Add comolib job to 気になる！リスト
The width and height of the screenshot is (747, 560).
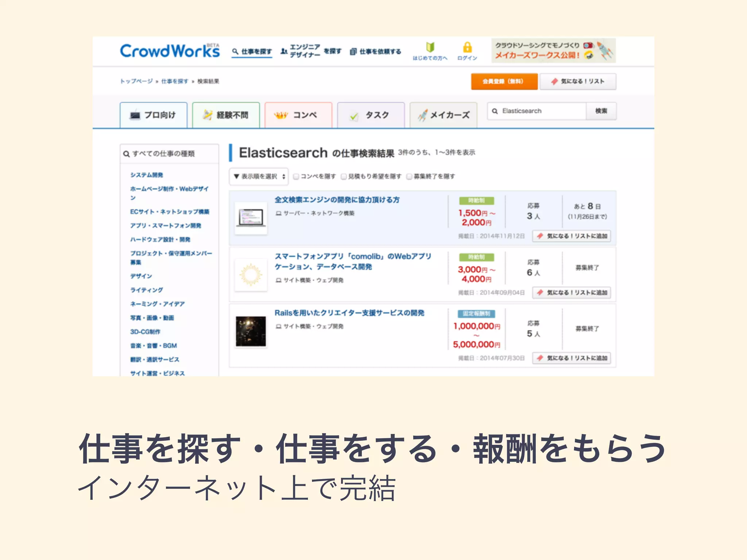click(x=572, y=292)
